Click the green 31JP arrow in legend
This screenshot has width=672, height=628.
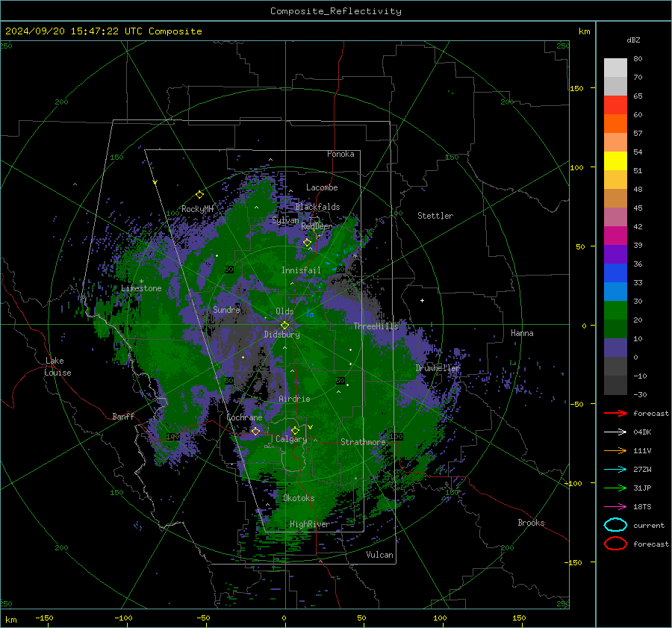click(x=615, y=488)
